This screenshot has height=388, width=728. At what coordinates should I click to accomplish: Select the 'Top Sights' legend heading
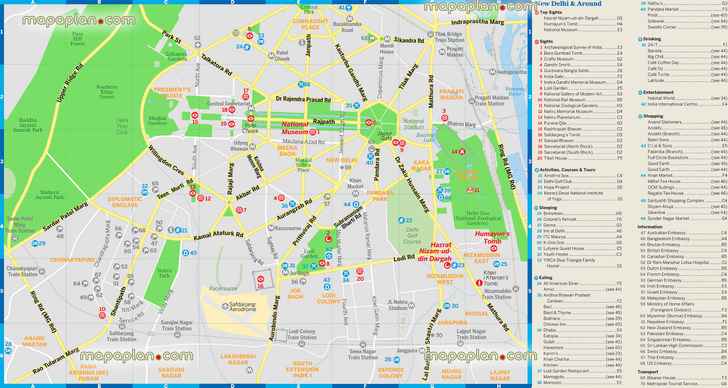[x=551, y=13]
